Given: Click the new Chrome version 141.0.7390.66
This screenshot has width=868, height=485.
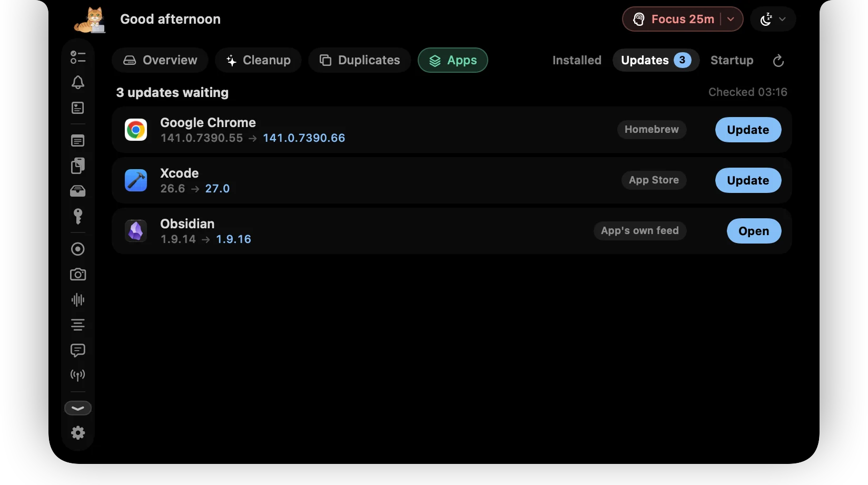Looking at the screenshot, I should tap(304, 138).
